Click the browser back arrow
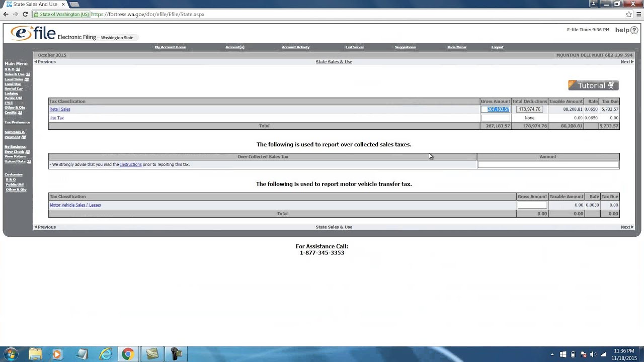This screenshot has height=362, width=644. coord(6,14)
